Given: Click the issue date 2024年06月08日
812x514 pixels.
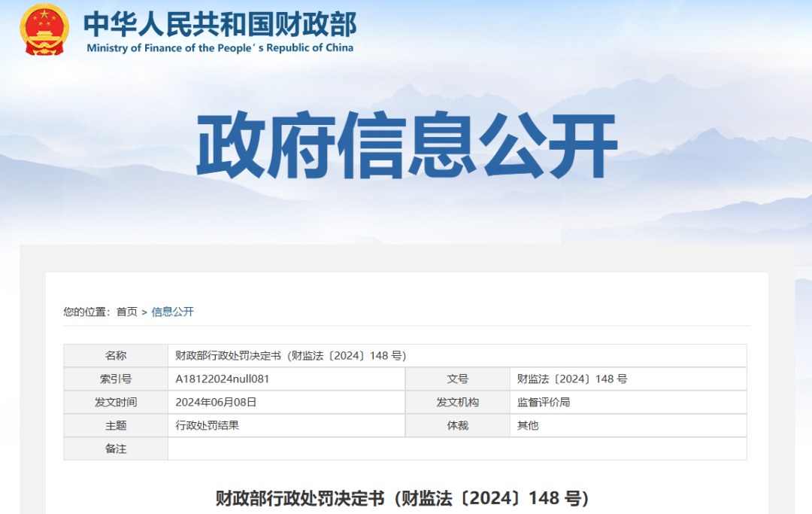Looking at the screenshot, I should [x=216, y=403].
